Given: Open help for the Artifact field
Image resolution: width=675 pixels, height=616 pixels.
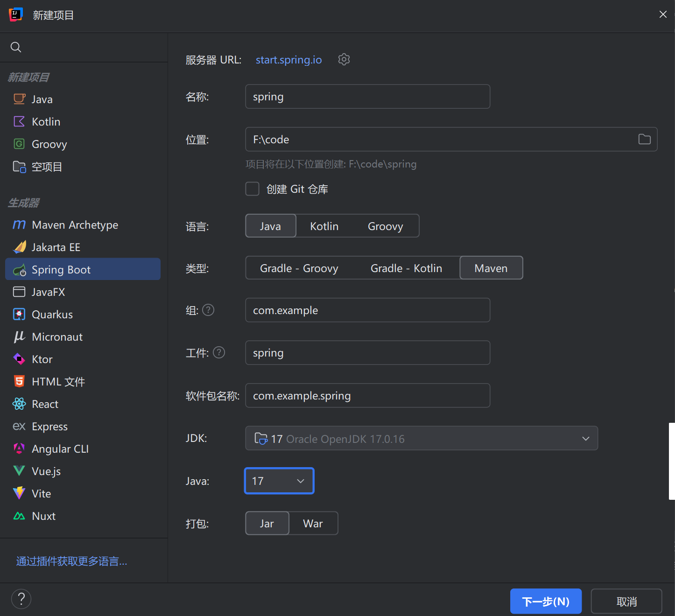Looking at the screenshot, I should [x=219, y=352].
